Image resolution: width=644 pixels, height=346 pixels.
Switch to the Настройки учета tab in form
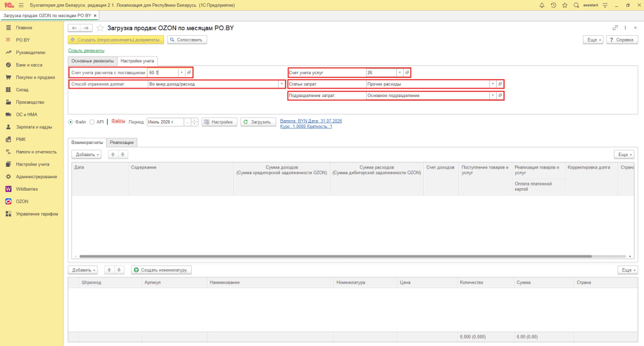coord(137,61)
